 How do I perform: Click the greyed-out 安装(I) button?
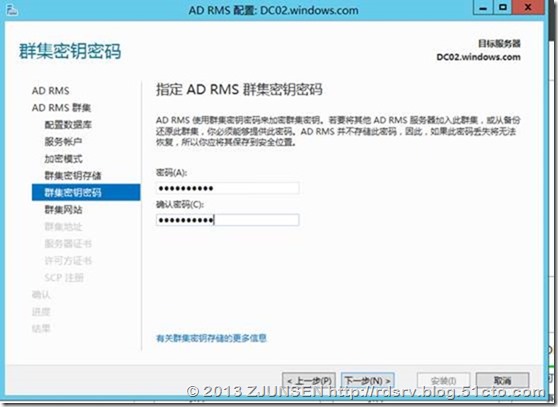pyautogui.click(x=443, y=381)
